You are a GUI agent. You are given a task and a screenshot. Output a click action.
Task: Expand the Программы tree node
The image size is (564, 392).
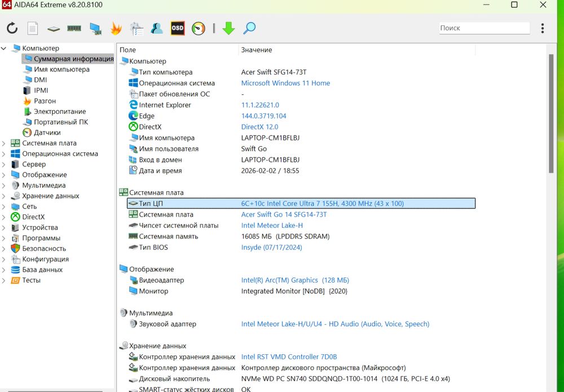3,238
